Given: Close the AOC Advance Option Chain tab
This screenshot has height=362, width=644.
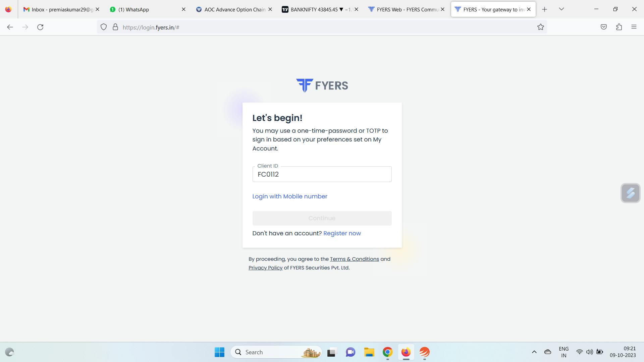Looking at the screenshot, I should pos(270,9).
